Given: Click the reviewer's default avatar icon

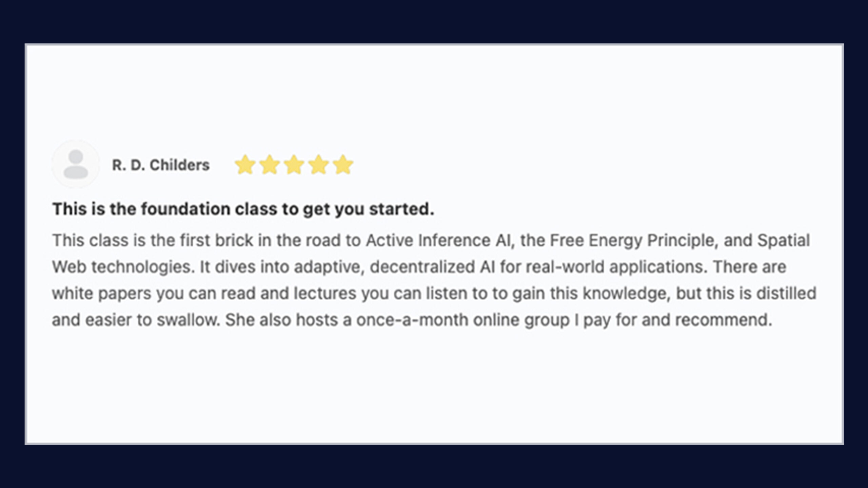Looking at the screenshot, I should (76, 164).
